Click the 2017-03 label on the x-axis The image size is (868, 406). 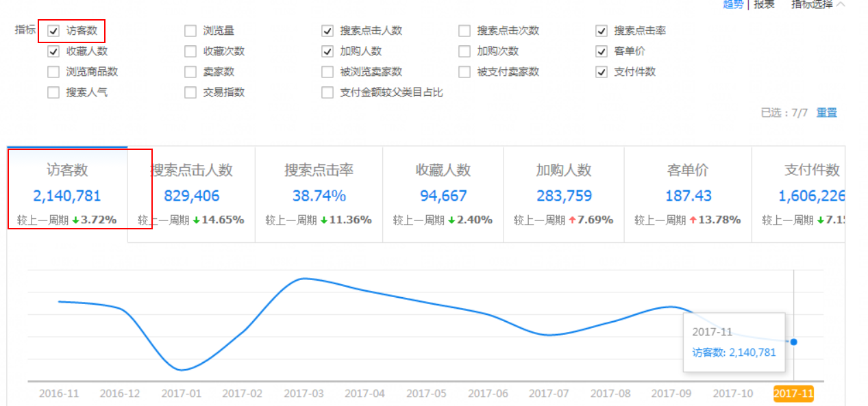(303, 394)
